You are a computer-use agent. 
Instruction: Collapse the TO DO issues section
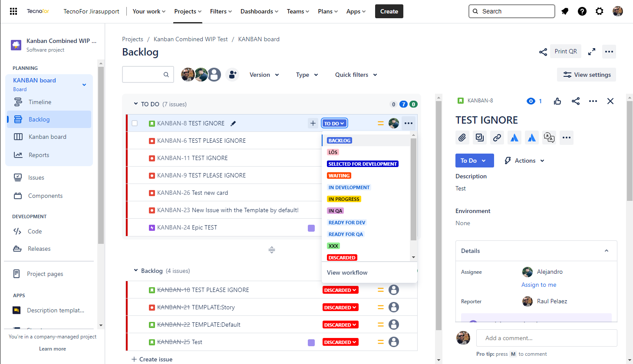pyautogui.click(x=136, y=104)
